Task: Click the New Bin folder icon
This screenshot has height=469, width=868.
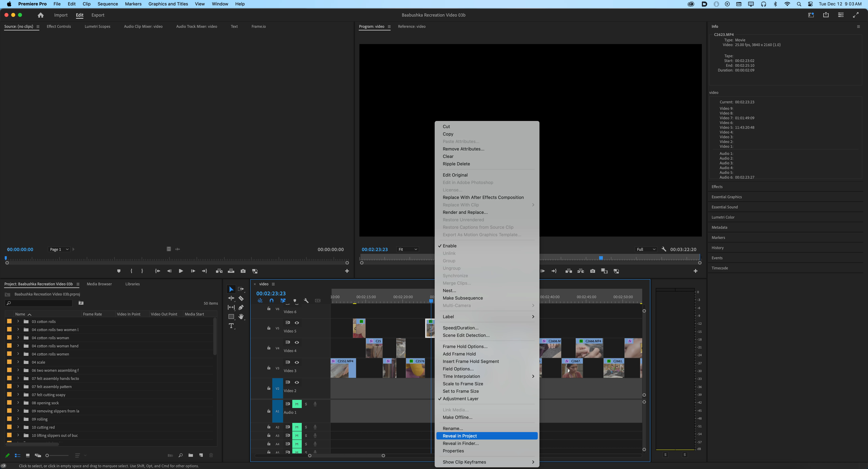Action: [x=191, y=455]
